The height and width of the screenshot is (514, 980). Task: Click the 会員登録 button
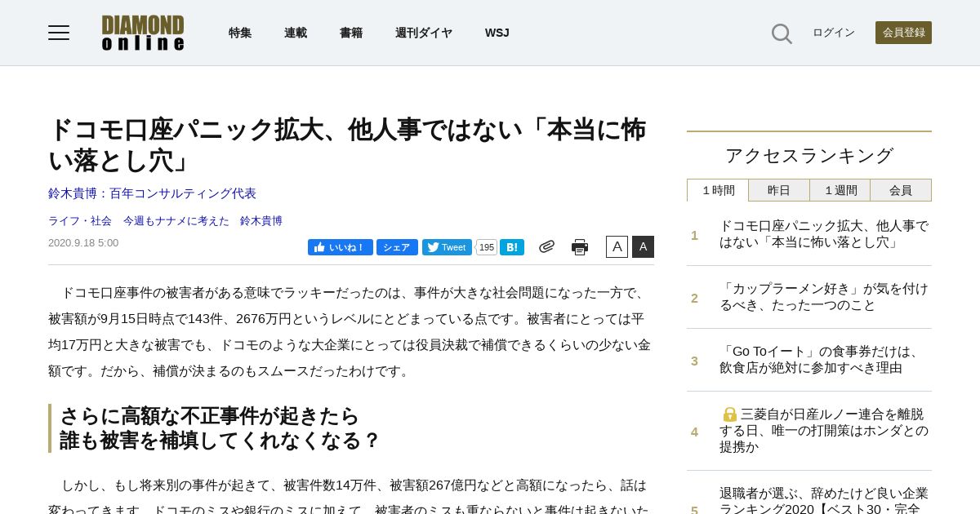[x=903, y=33]
